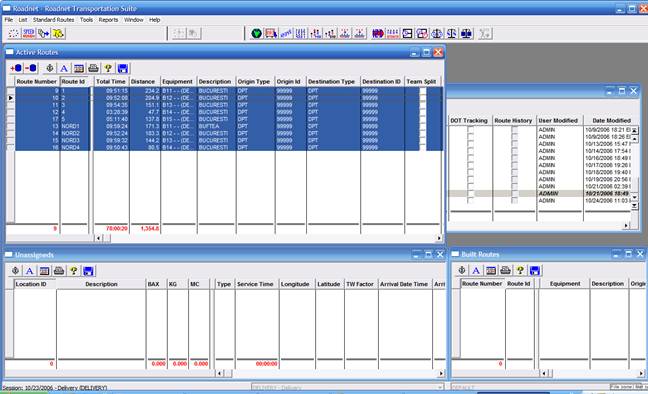The width and height of the screenshot is (648, 394).
Task: Open the Delivery session dropdown in status bar
Action: pyautogui.click(x=440, y=387)
